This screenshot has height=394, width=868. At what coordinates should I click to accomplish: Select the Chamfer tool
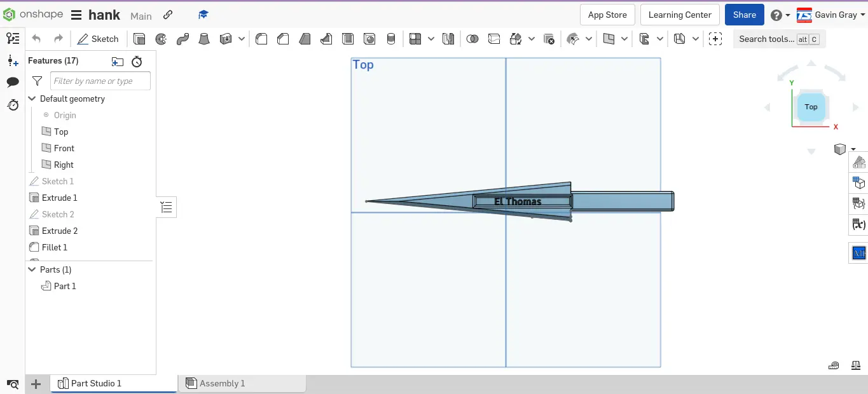(283, 39)
